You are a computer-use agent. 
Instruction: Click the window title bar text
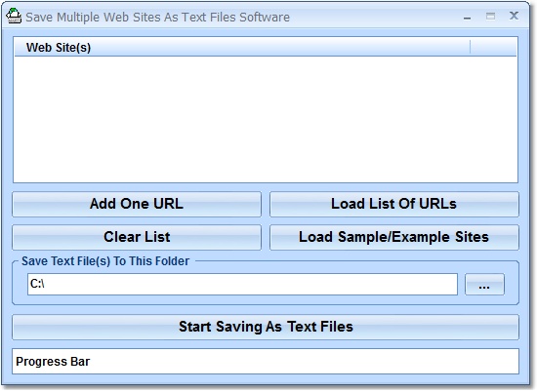tap(157, 18)
